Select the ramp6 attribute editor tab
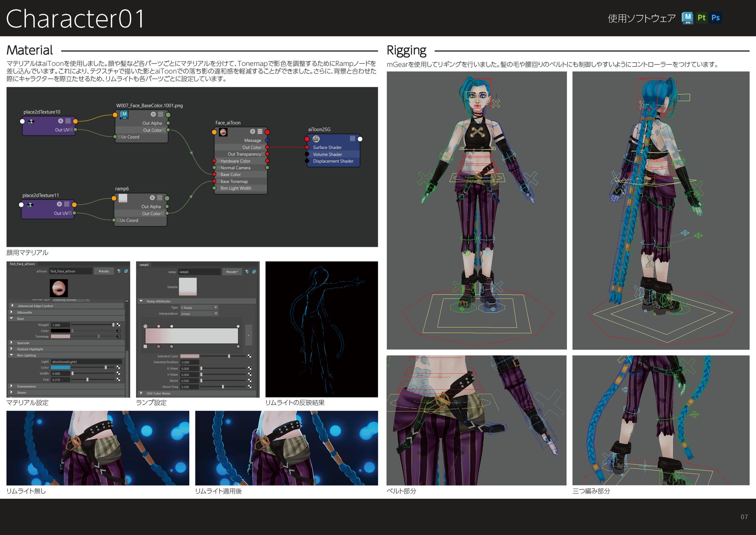The image size is (756, 535). 144,265
